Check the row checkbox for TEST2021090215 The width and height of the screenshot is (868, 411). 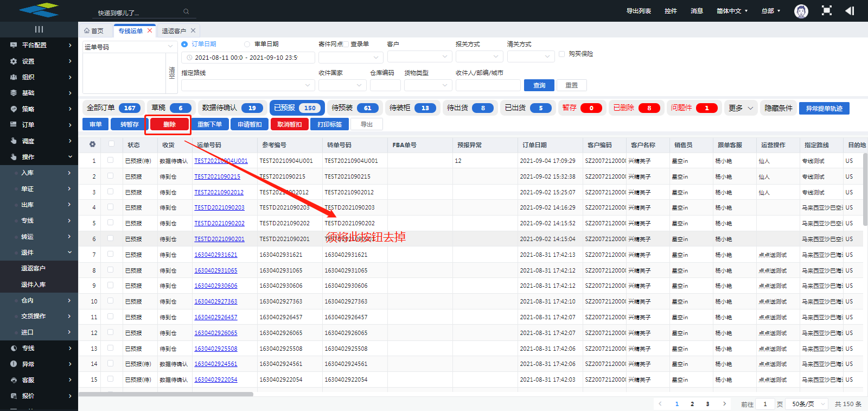pos(111,176)
